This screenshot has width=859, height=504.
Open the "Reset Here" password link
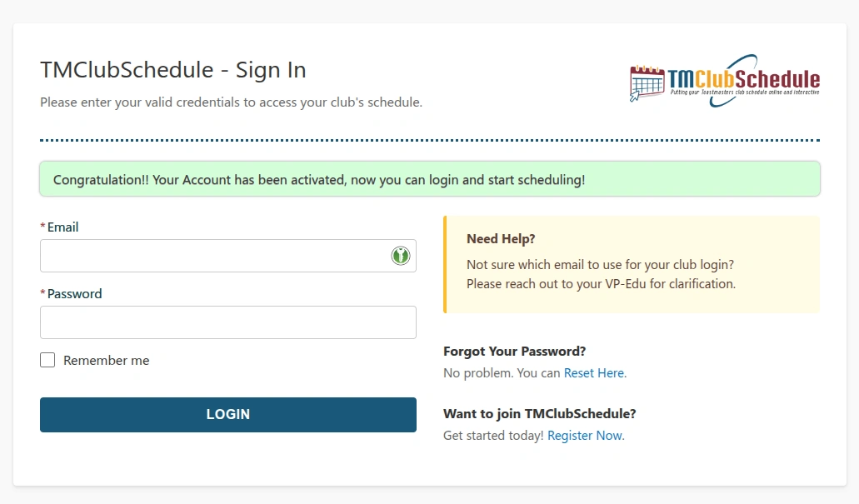pyautogui.click(x=593, y=373)
